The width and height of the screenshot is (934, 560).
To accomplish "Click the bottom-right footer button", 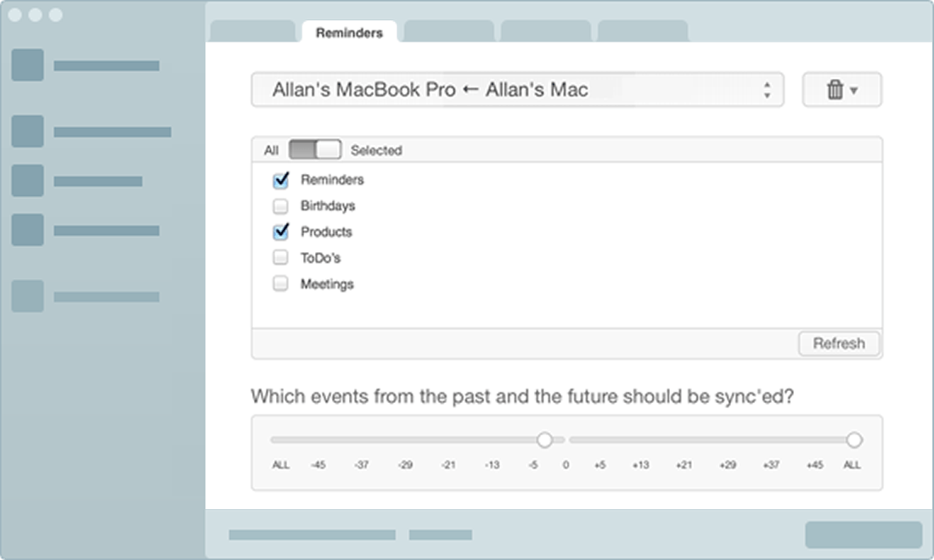I will pos(863,535).
